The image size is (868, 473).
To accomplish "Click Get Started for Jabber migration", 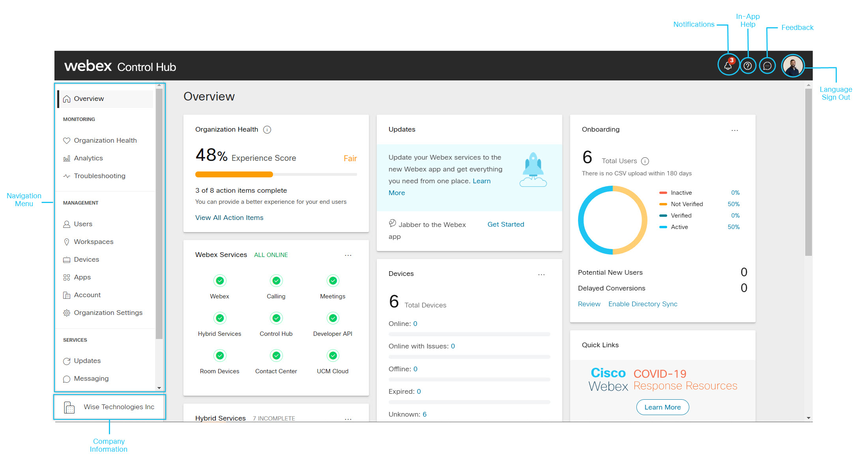I will 504,224.
